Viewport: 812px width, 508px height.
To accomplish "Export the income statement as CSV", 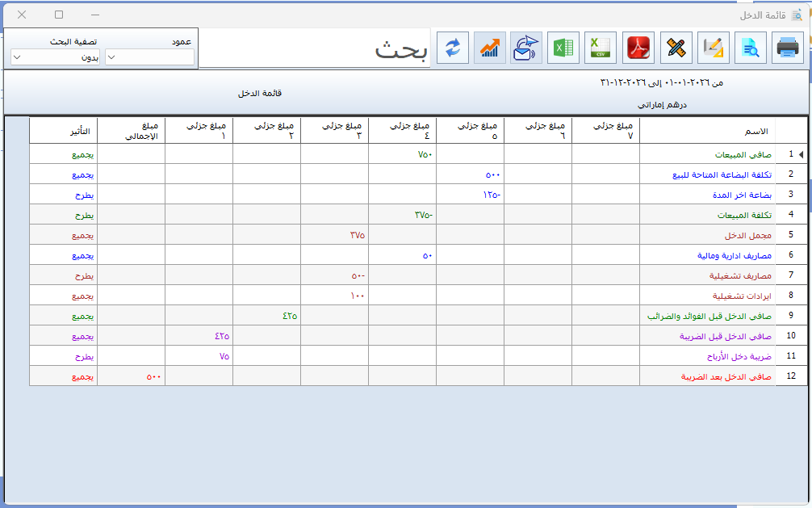I will [601, 48].
